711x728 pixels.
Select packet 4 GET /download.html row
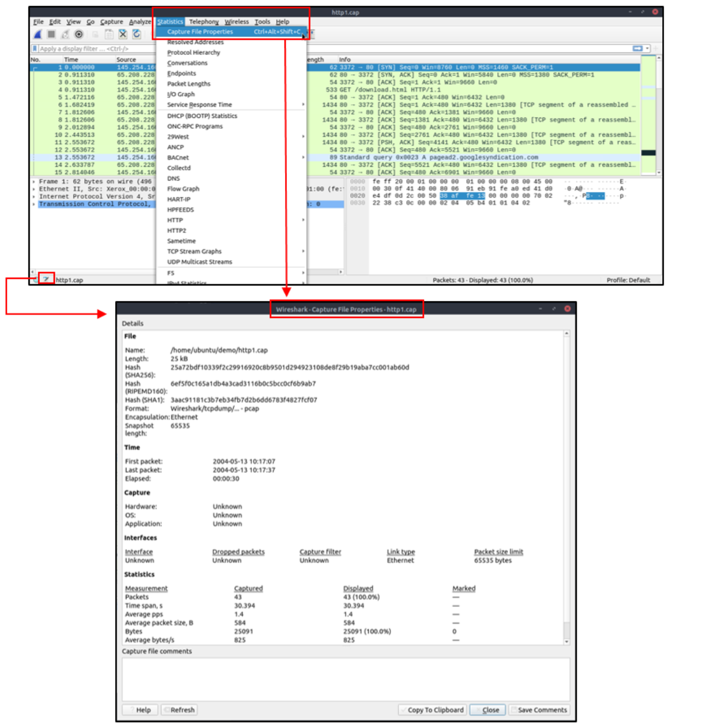335,90
